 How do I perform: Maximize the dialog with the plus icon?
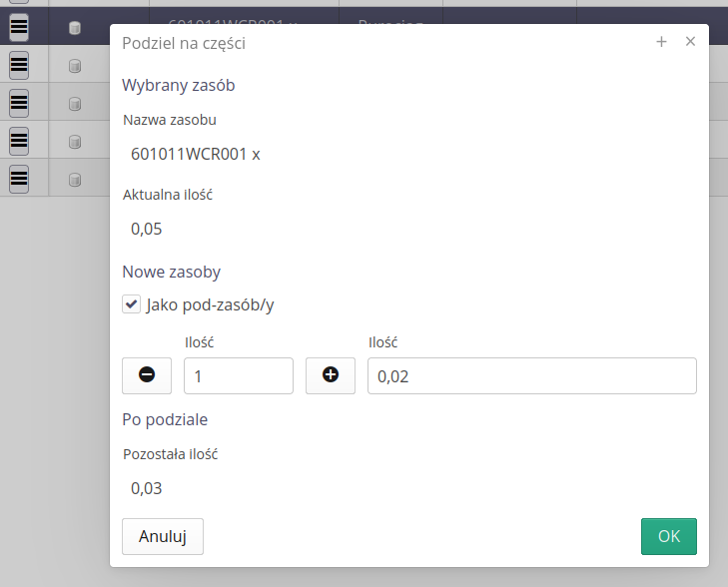tap(661, 42)
